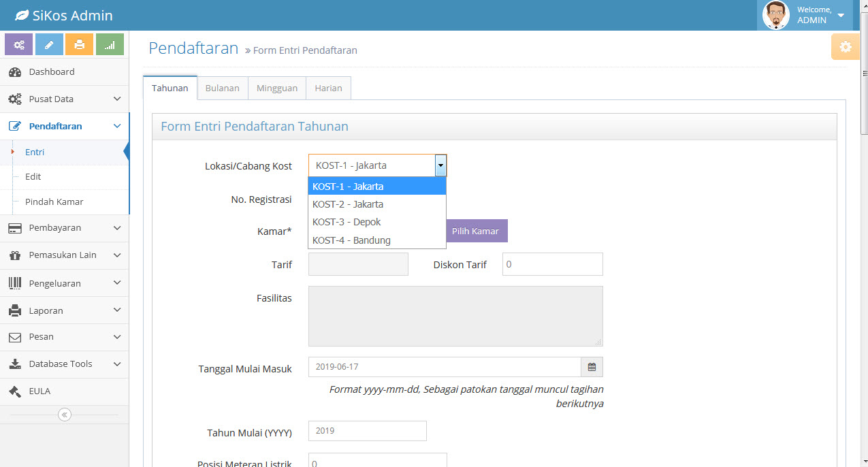Image resolution: width=868 pixels, height=467 pixels.
Task: Click the Pembayaran credit card icon
Action: (15, 228)
